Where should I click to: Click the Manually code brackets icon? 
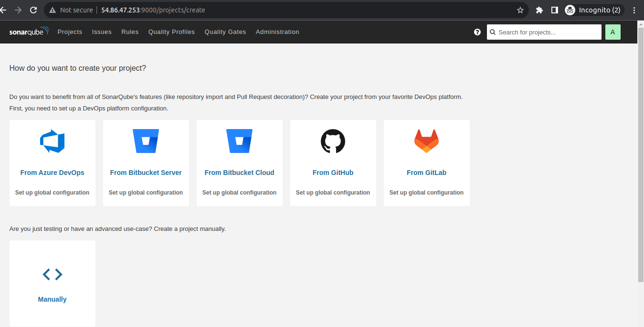click(x=53, y=274)
